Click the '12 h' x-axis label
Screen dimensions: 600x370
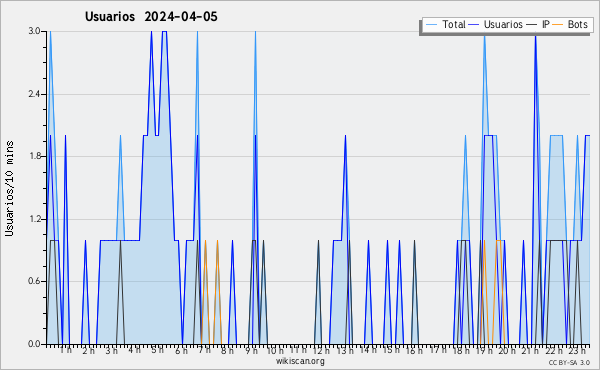tap(321, 351)
